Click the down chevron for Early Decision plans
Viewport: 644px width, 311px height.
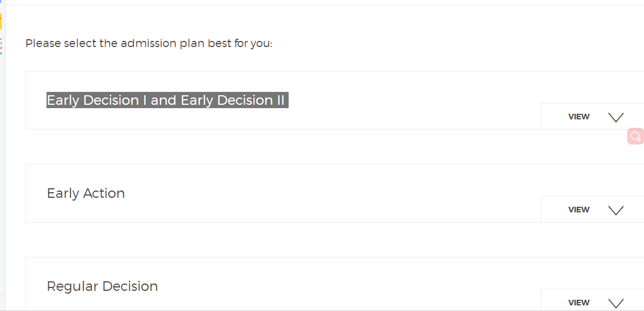click(615, 117)
